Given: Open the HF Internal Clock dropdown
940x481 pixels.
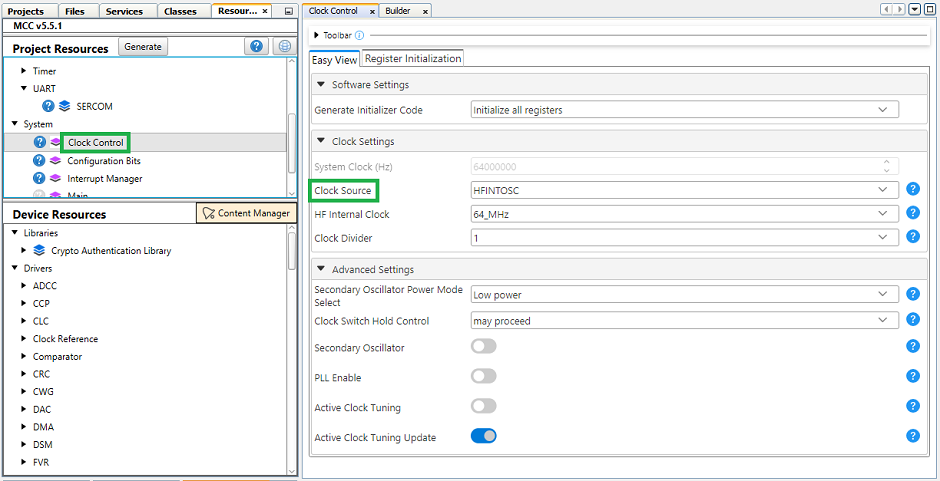Looking at the screenshot, I should pyautogui.click(x=684, y=214).
